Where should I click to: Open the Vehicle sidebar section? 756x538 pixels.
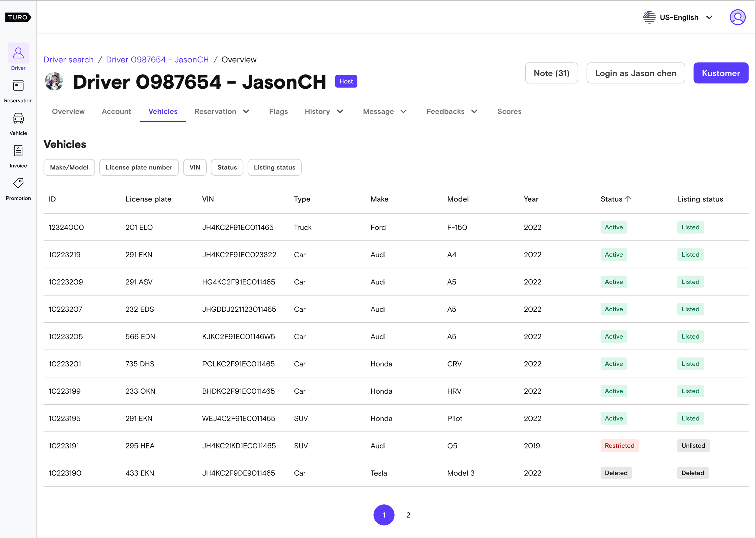(18, 119)
